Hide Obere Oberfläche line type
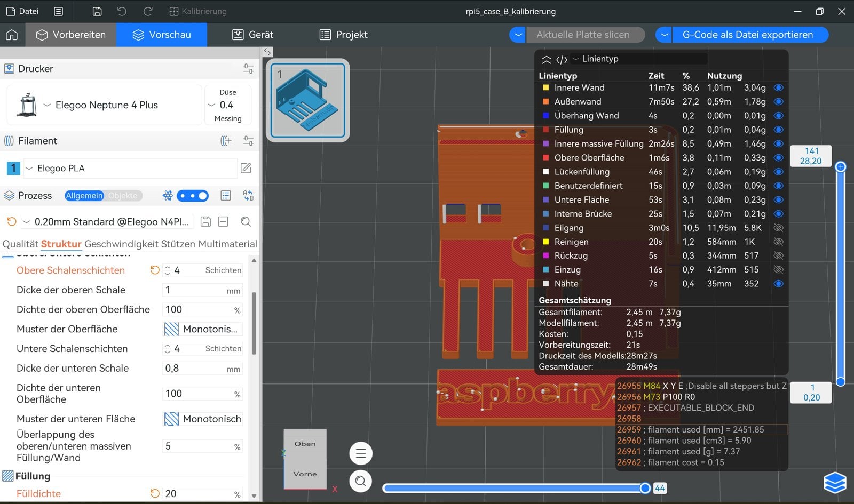 tap(778, 157)
